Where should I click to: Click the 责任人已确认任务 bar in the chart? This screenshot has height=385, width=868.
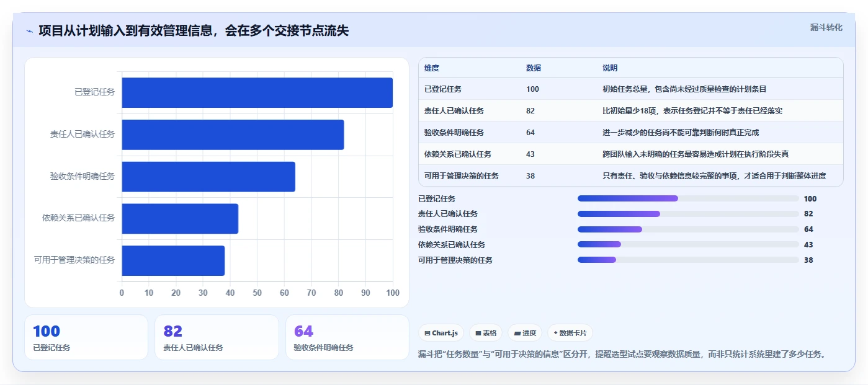coord(233,135)
